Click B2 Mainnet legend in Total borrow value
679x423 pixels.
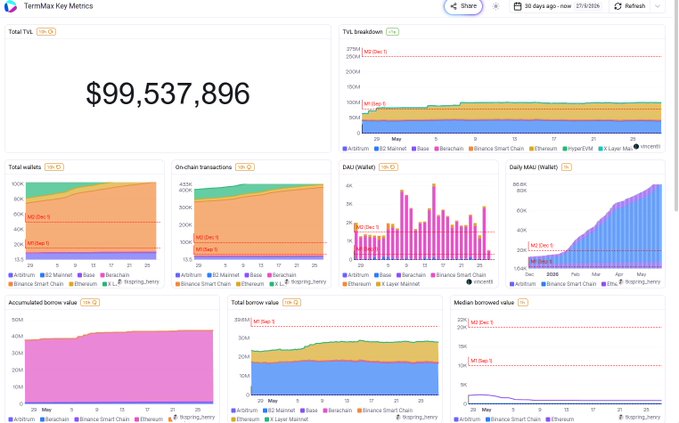tap(278, 410)
